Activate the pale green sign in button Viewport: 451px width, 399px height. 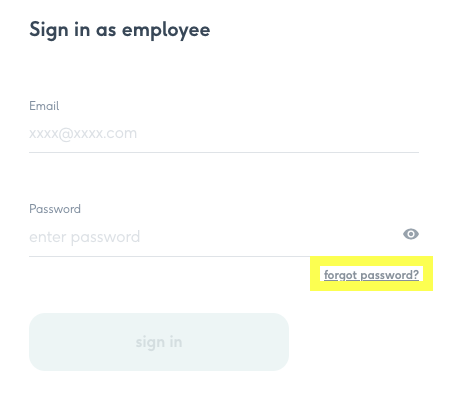coord(159,342)
